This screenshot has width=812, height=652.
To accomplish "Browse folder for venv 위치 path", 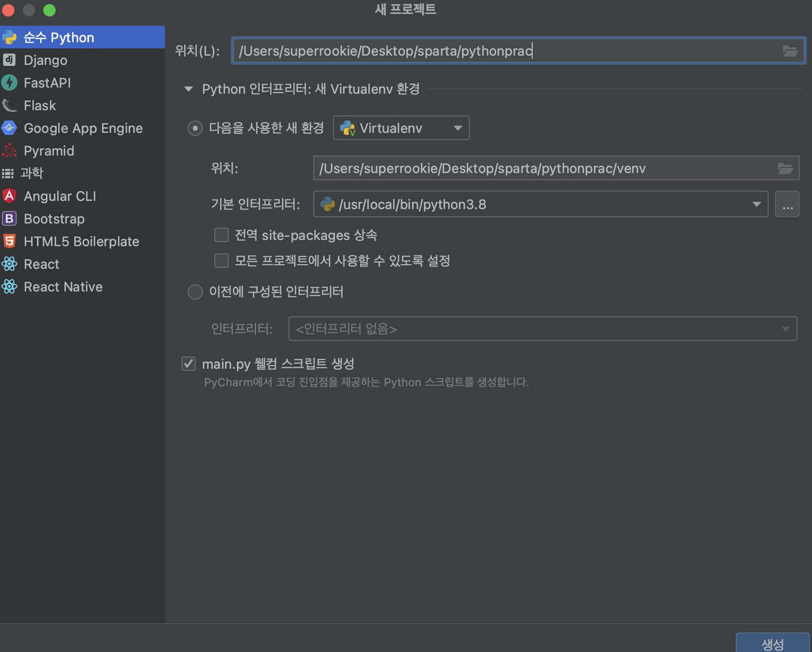I will (785, 168).
